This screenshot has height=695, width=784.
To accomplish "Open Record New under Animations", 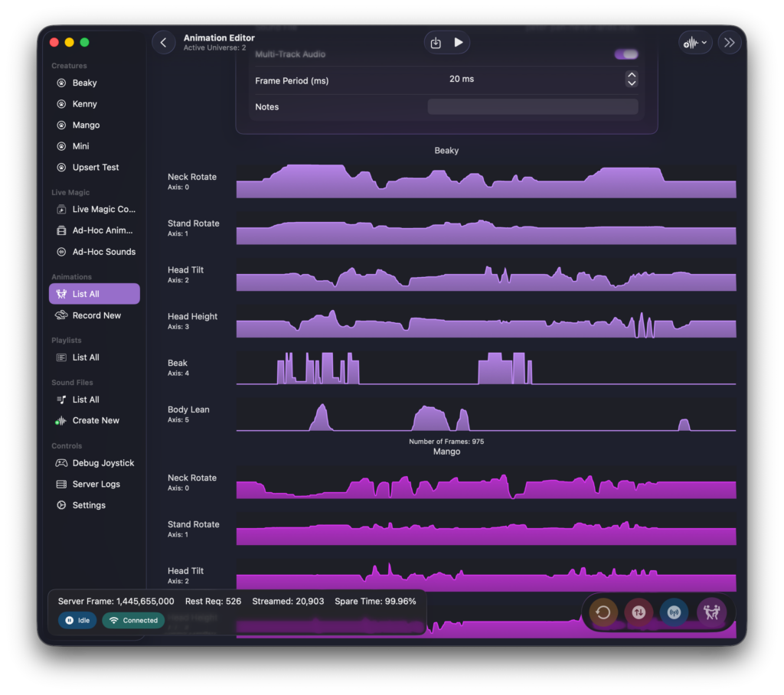I will point(96,315).
